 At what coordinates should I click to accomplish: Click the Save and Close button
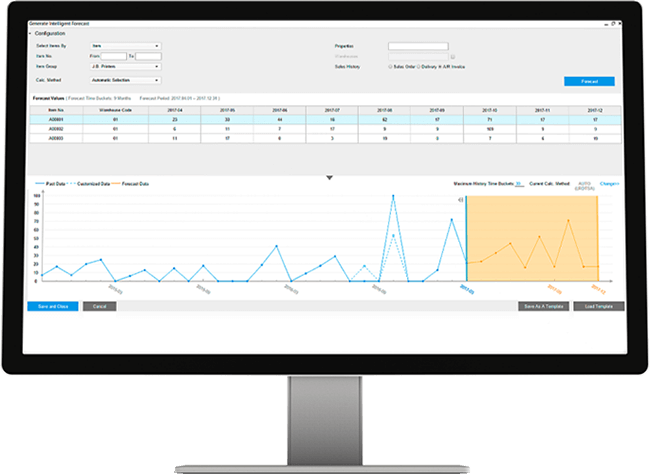[x=51, y=306]
